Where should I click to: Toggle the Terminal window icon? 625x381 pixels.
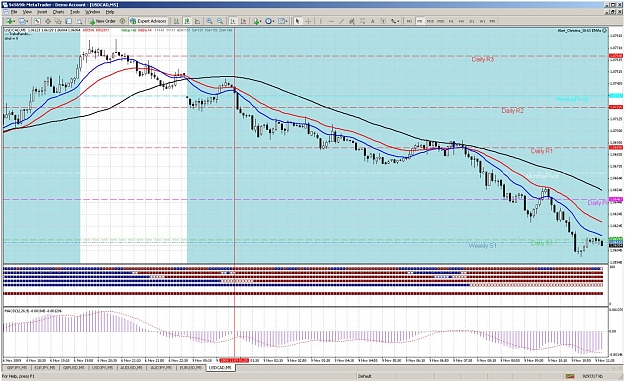pyautogui.click(x=69, y=21)
